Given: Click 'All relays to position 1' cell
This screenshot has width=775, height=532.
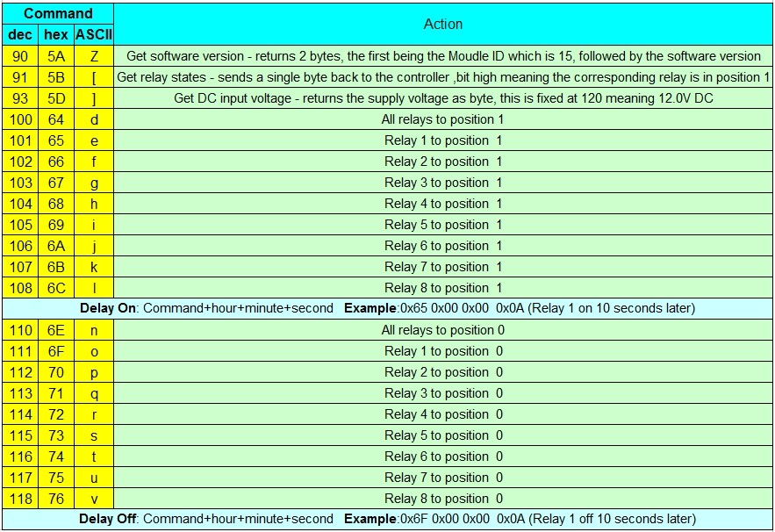Looking at the screenshot, I should 443,119.
